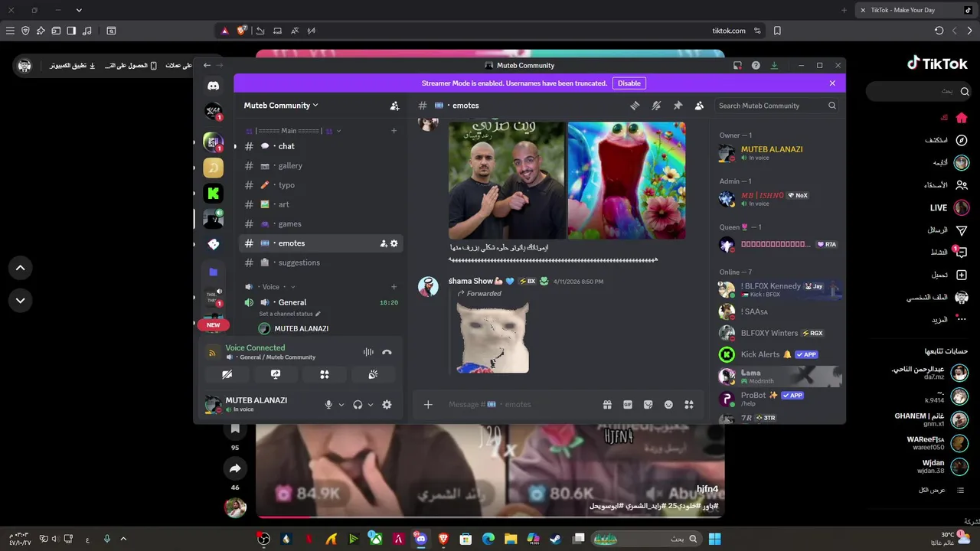Mute microphone in Discord user panel
This screenshot has height=551, width=980.
[x=328, y=405]
